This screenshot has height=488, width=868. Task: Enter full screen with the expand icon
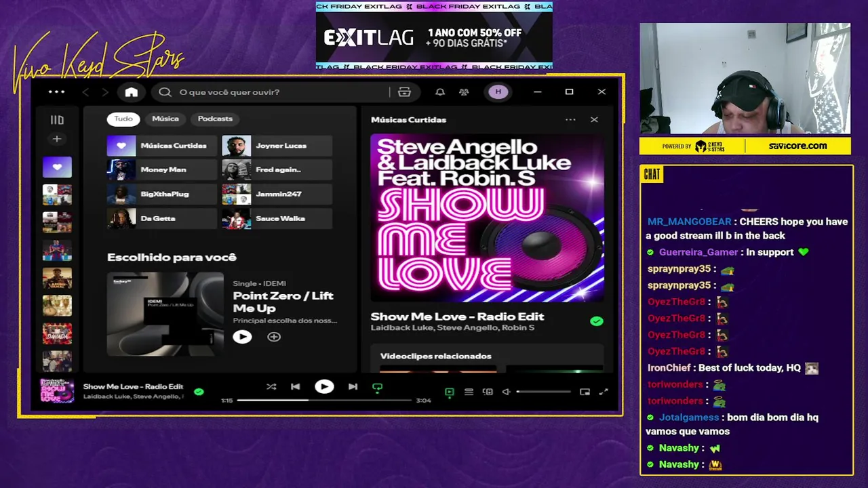[604, 392]
